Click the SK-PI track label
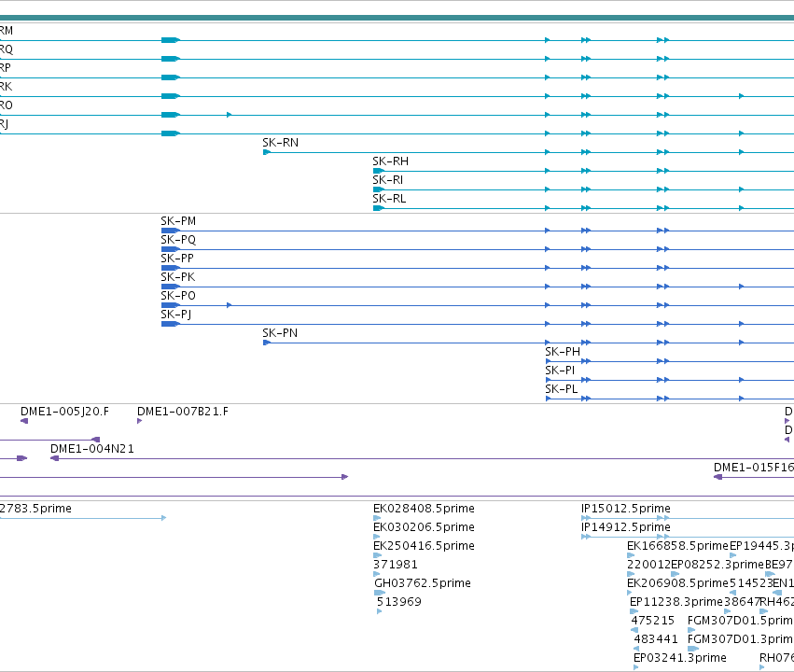The image size is (794, 672). tap(560, 371)
